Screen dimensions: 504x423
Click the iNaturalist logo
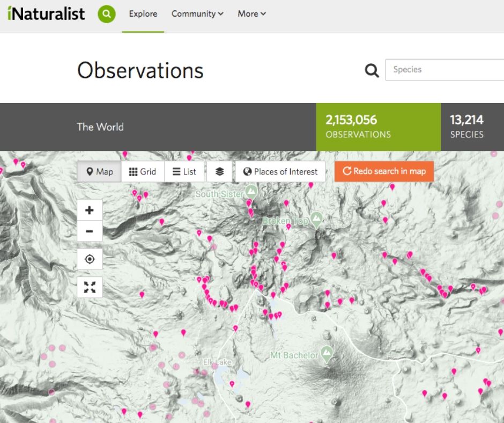[x=46, y=13]
